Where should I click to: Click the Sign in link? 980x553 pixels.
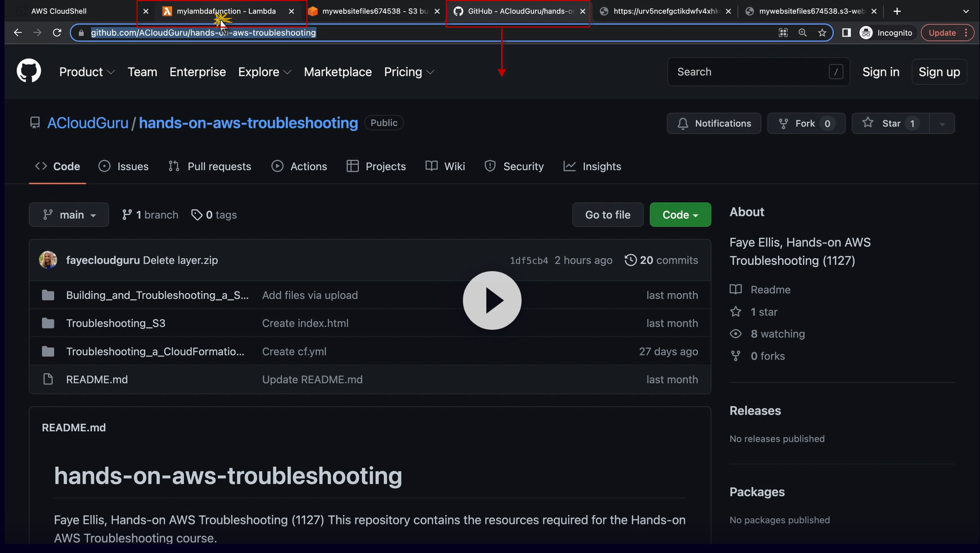881,72
